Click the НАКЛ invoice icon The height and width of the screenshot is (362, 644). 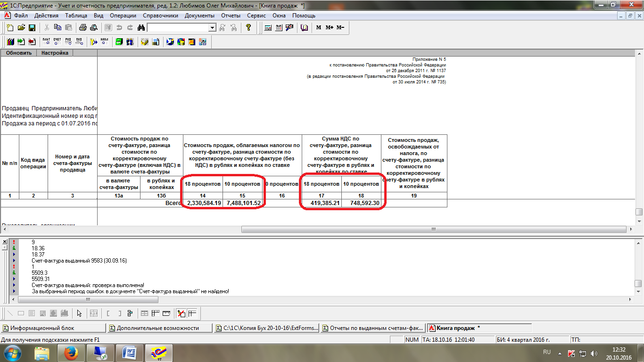105,42
